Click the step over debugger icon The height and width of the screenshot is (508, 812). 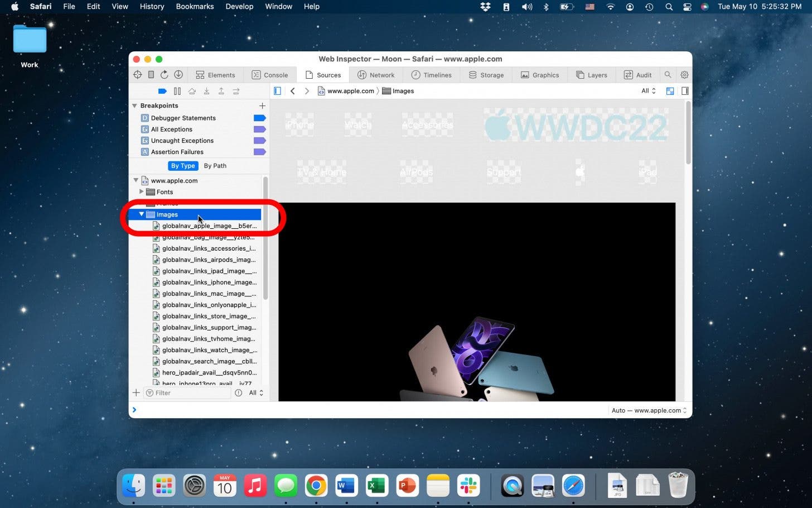(x=192, y=91)
